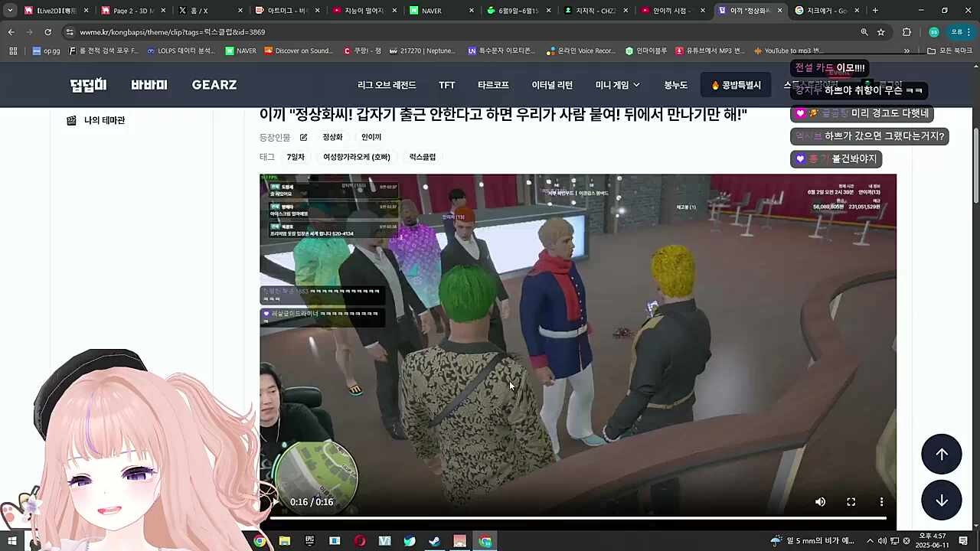This screenshot has height=551, width=980.
Task: Bookmark this page with the star icon
Action: pyautogui.click(x=881, y=32)
